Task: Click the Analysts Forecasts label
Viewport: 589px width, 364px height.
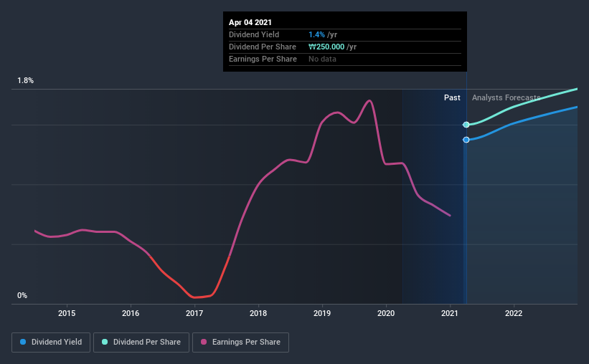Action: click(x=506, y=97)
